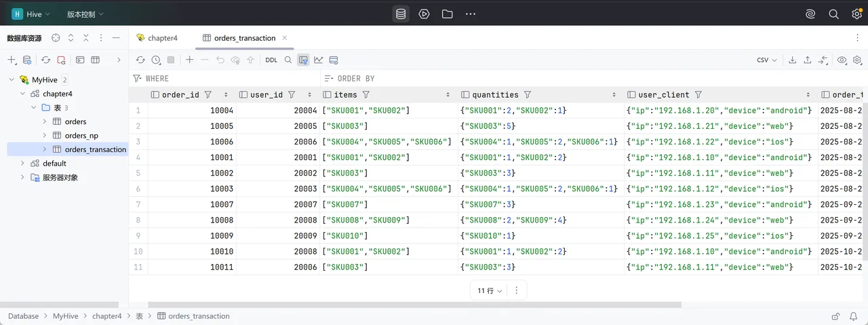Click MyHive in the bottom breadcrumb
The width and height of the screenshot is (868, 325).
click(66, 316)
